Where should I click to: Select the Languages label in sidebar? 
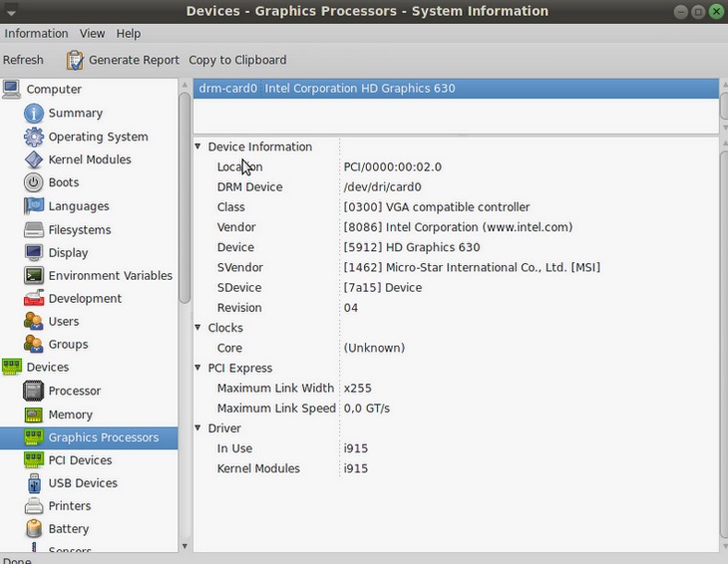coord(79,206)
